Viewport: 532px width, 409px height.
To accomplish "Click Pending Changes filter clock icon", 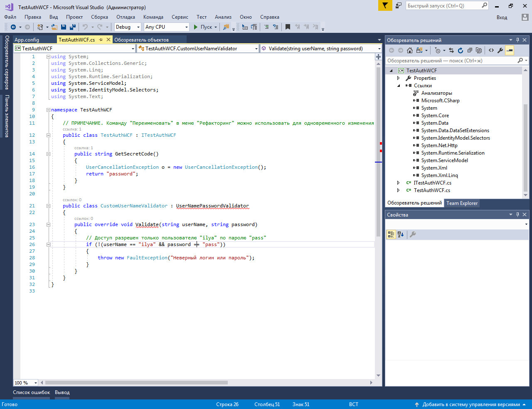I will (438, 50).
